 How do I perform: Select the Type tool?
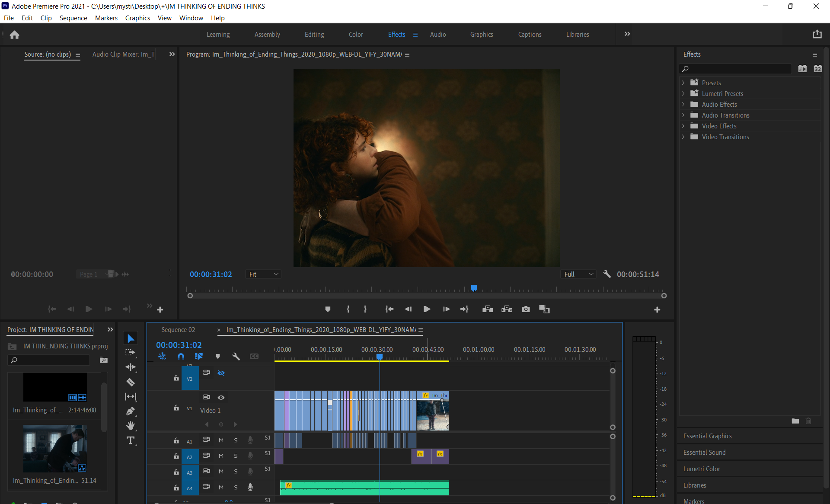130,441
